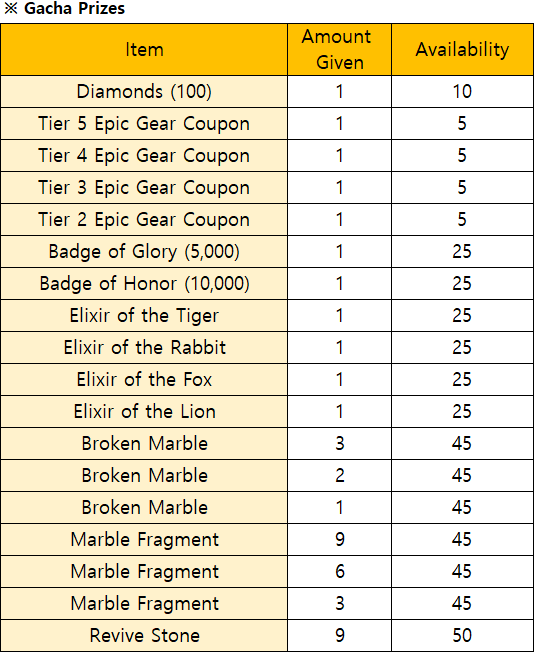The width and height of the screenshot is (535, 652).
Task: Select Tier 2 Epic Gear Coupon cell
Action: click(x=144, y=220)
